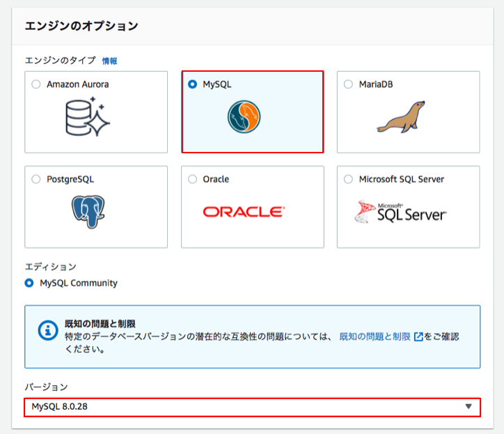Open the 既知の問題と制限 link

375,337
